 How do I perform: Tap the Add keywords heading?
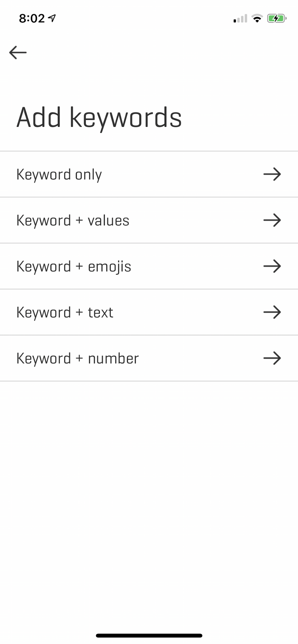(x=99, y=118)
